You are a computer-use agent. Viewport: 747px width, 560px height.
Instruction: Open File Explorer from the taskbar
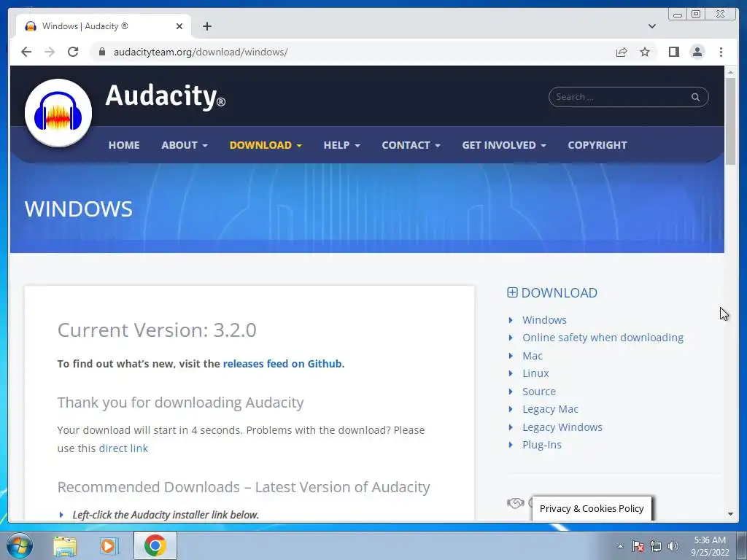(65, 545)
